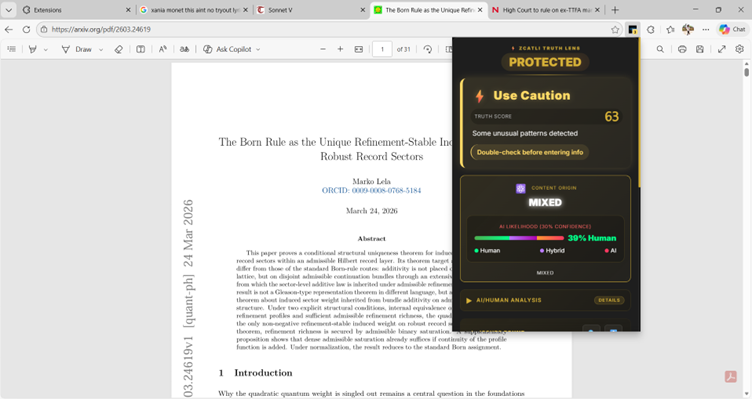Fit PDF page to width
Image resolution: width=752 pixels, height=399 pixels.
tap(359, 49)
